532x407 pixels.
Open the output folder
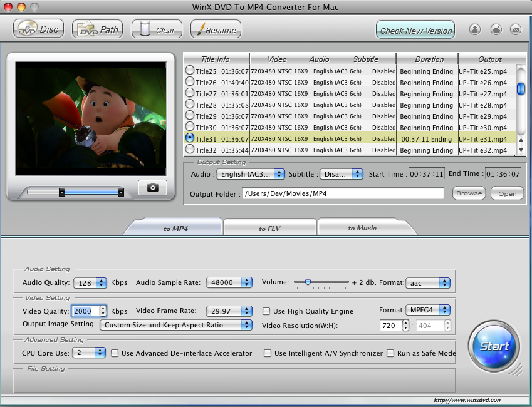(507, 193)
